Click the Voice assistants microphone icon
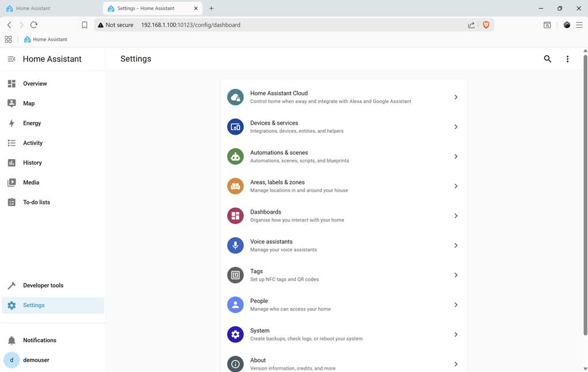Screen dimensions: 588x372 [x=235, y=245]
